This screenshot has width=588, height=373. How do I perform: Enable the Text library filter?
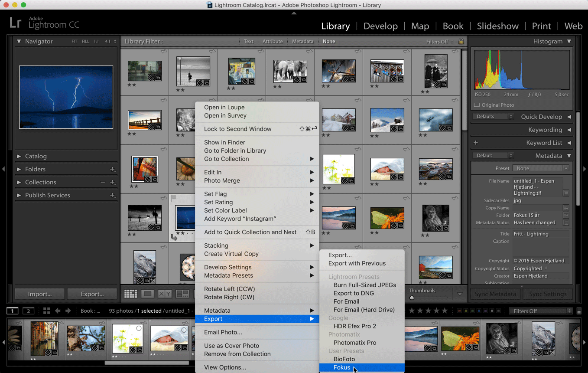point(249,42)
